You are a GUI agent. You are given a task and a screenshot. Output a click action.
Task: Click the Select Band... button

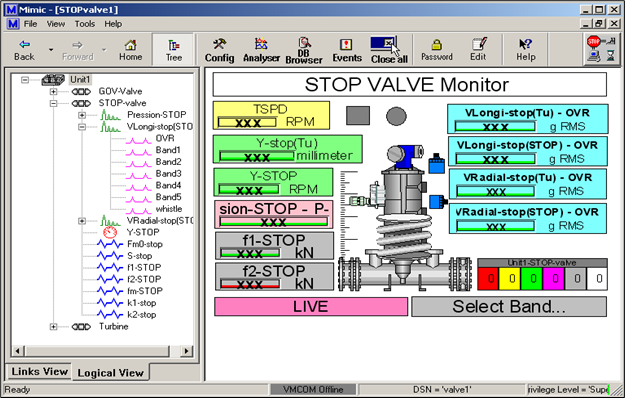(x=509, y=306)
